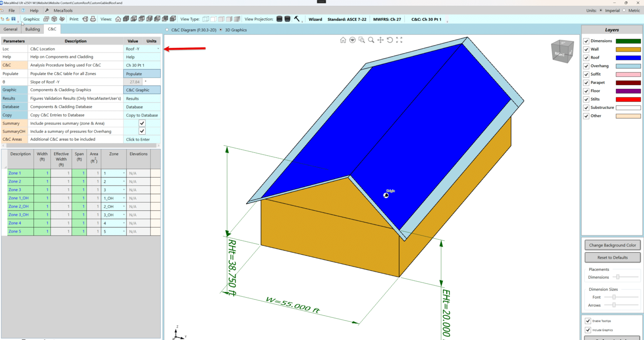This screenshot has width=644, height=340.
Task: Select the Zoom magnifier icon above the 3D model
Action: (371, 40)
